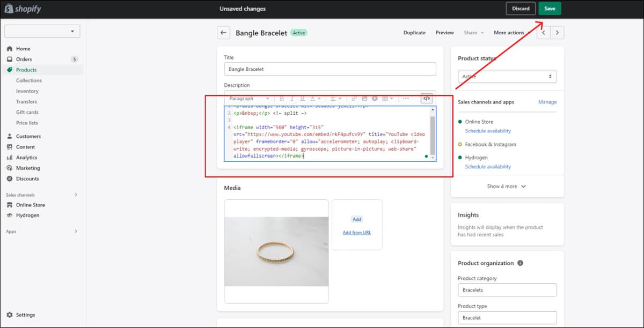
Task: Click the Active status badge by title
Action: click(299, 33)
